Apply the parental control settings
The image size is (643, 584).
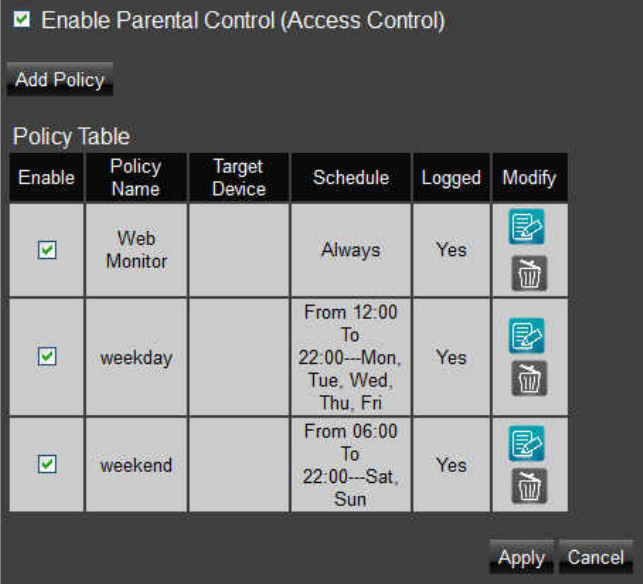click(521, 557)
